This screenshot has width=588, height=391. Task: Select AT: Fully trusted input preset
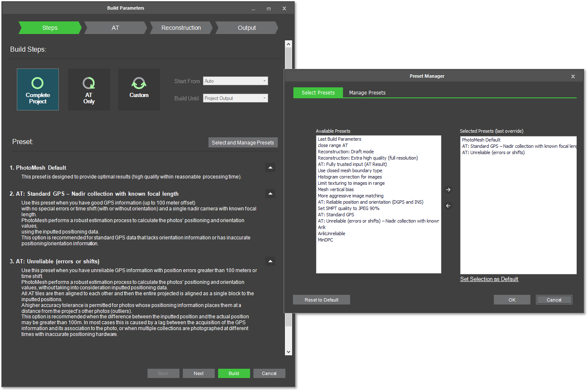[x=352, y=164]
